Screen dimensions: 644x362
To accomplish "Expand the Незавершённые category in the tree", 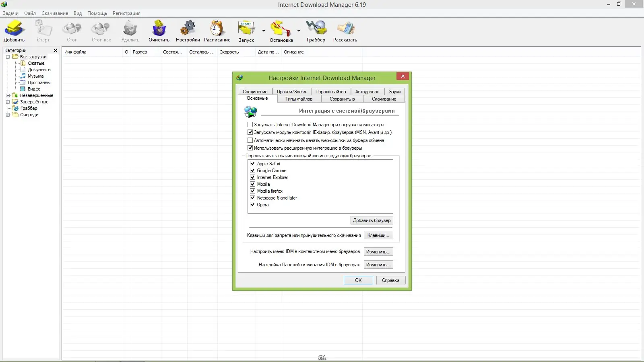I will coord(8,95).
